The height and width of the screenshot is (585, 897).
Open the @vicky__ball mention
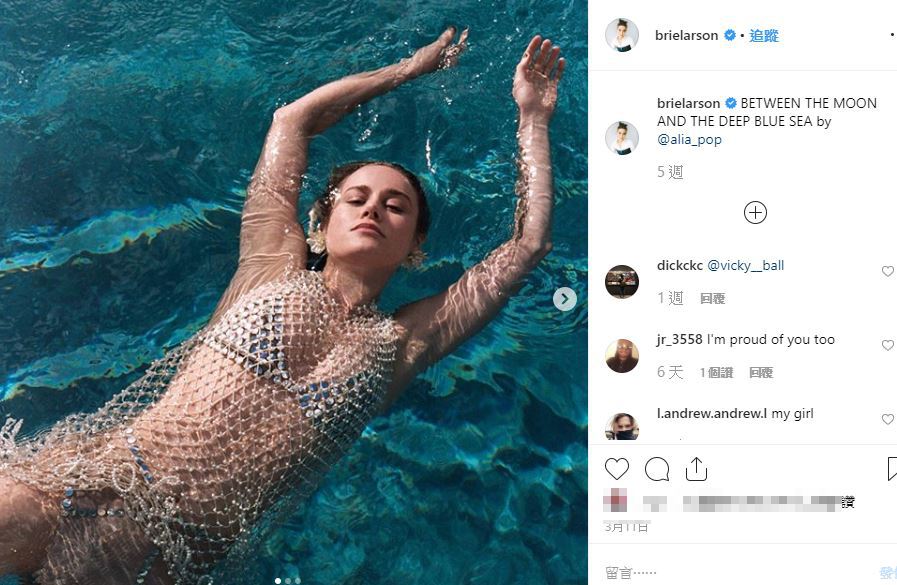click(x=745, y=265)
